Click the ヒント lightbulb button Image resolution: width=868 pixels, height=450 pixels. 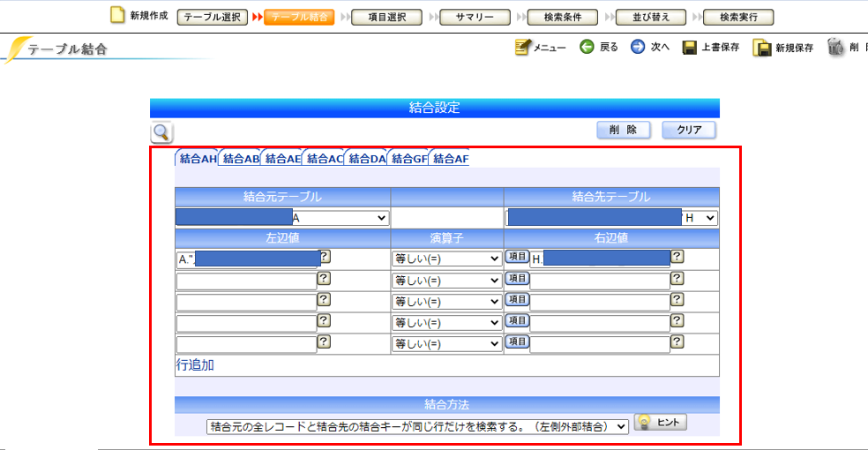[661, 423]
